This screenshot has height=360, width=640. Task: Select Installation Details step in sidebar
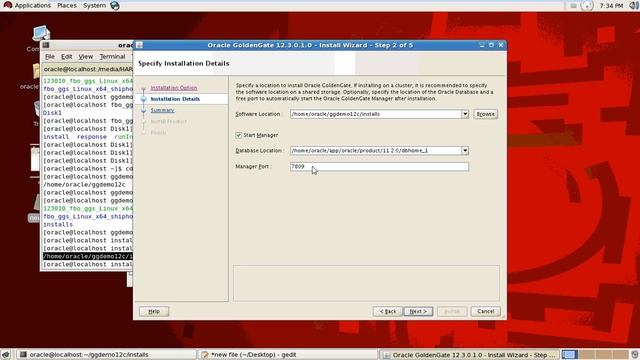tap(175, 99)
